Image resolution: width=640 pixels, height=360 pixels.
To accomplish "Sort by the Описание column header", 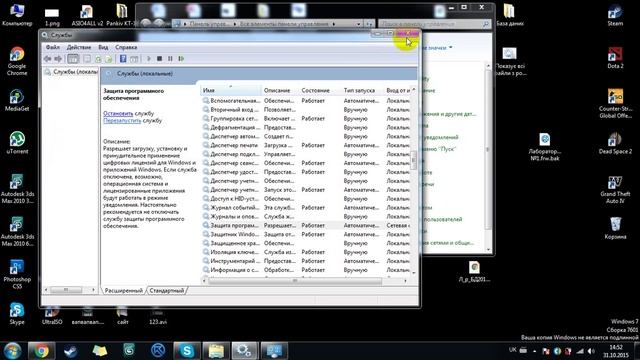I will click(280, 90).
